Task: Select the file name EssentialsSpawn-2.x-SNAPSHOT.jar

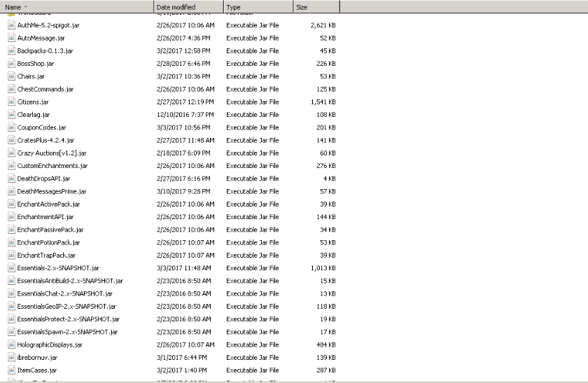Action: [x=67, y=332]
